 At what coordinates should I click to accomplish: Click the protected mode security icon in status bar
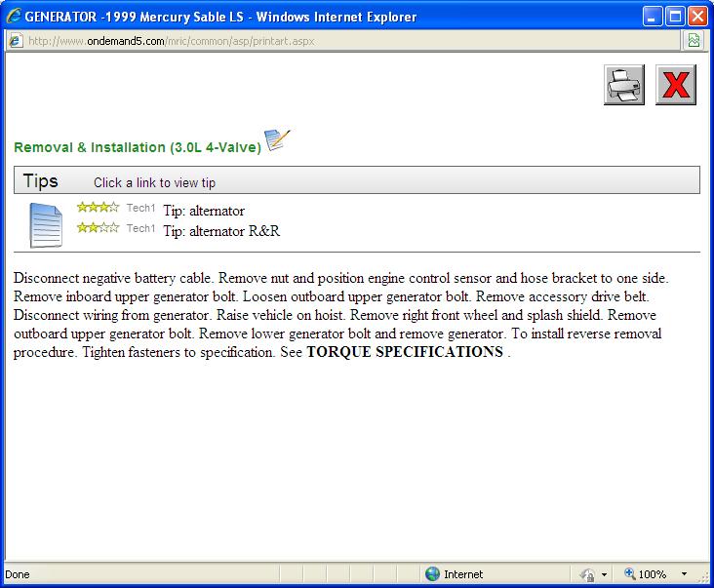point(587,574)
